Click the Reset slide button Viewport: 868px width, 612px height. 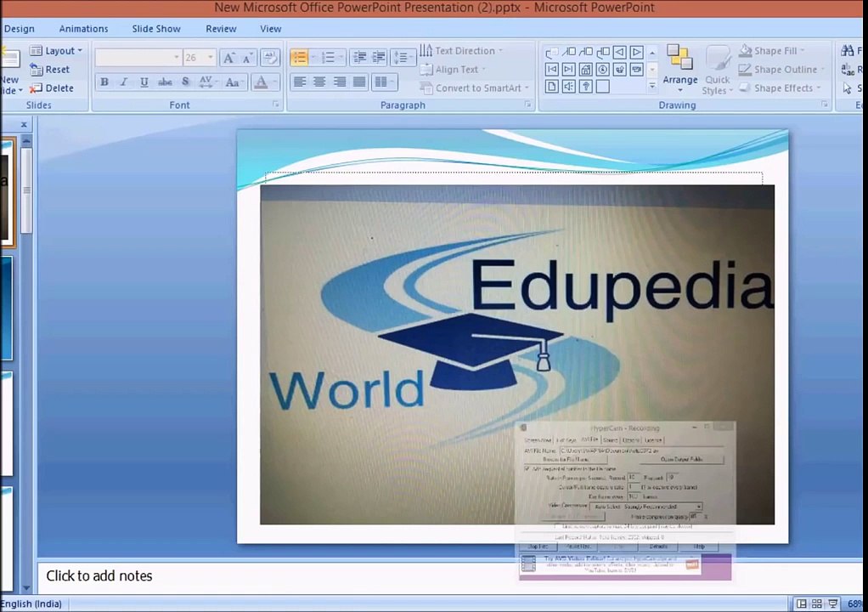point(50,69)
